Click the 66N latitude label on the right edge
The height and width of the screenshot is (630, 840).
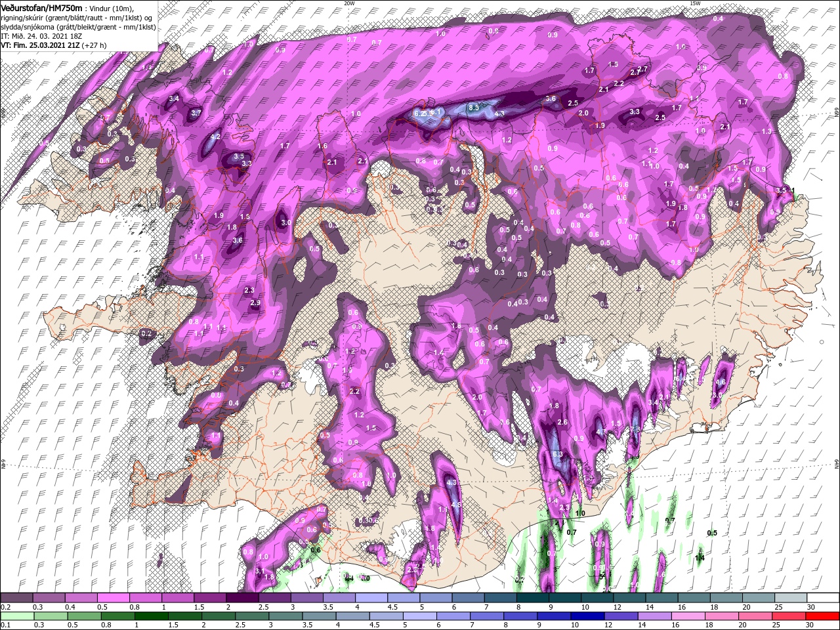click(836, 114)
